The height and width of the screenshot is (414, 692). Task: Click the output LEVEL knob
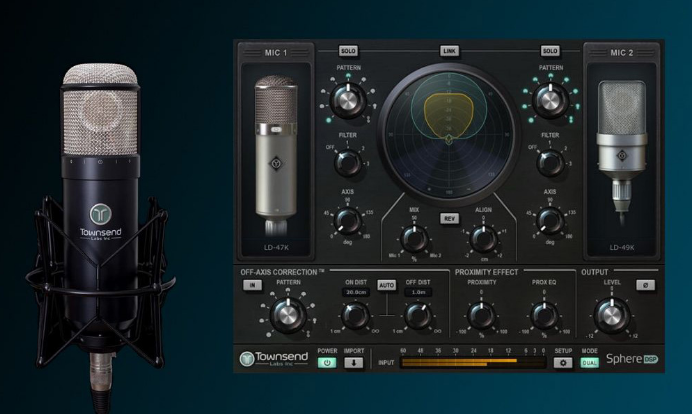click(x=612, y=315)
